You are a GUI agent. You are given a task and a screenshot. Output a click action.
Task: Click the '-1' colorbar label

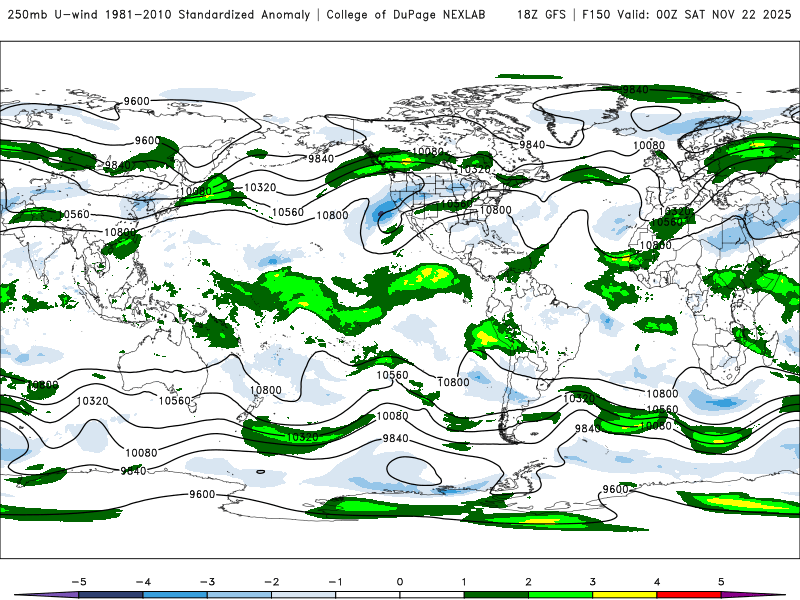(x=335, y=582)
